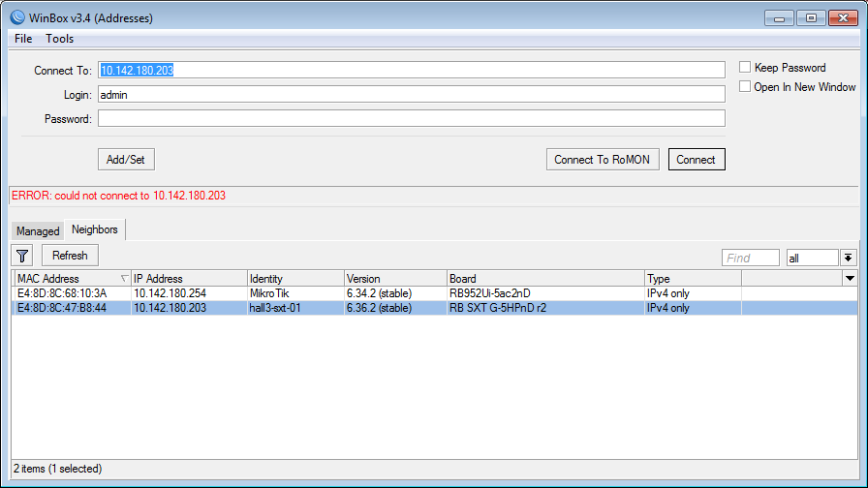Refresh the neighbors list
This screenshot has width=868, height=488.
70,256
